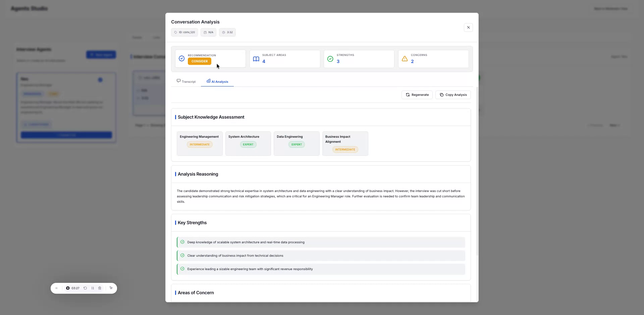
Task: Switch to the Transcript tab
Action: coord(186,81)
